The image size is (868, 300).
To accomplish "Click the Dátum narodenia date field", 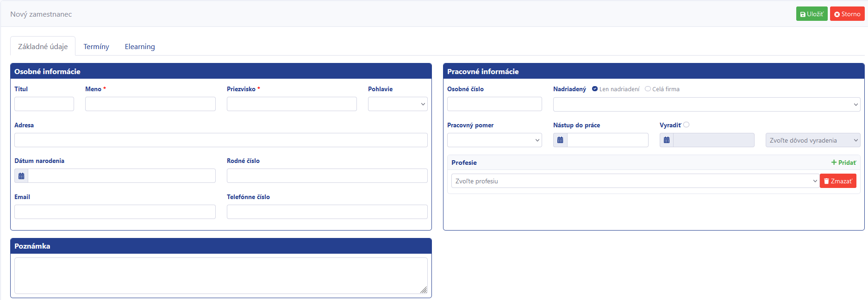I will point(122,176).
